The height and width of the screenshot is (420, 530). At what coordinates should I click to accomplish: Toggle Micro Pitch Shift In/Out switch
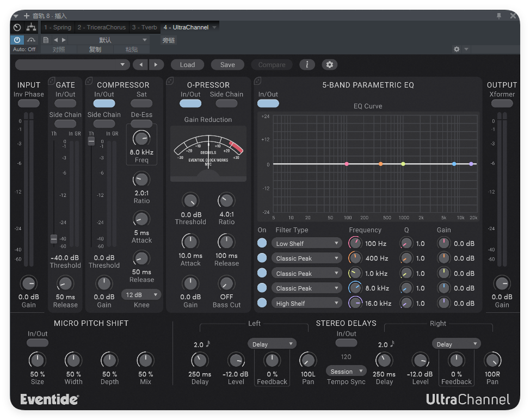tap(38, 343)
